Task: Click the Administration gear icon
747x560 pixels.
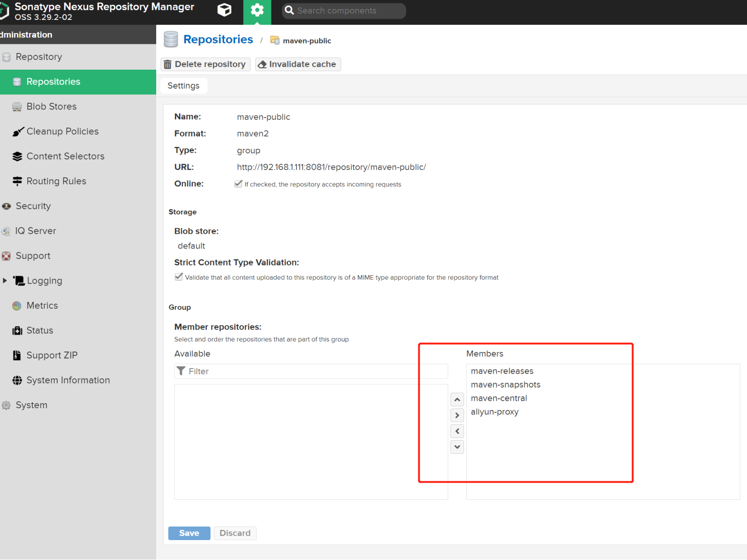Action: 257,10
